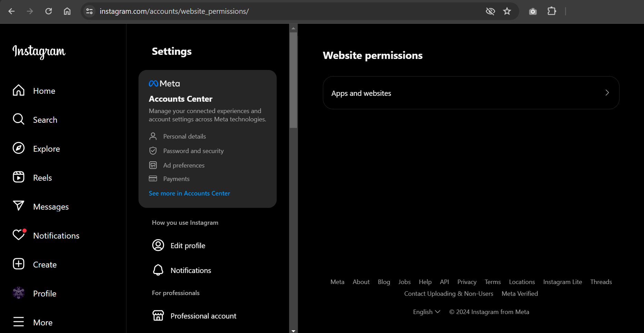The image size is (644, 333).
Task: Bookmark this page with the star icon
Action: pyautogui.click(x=507, y=11)
